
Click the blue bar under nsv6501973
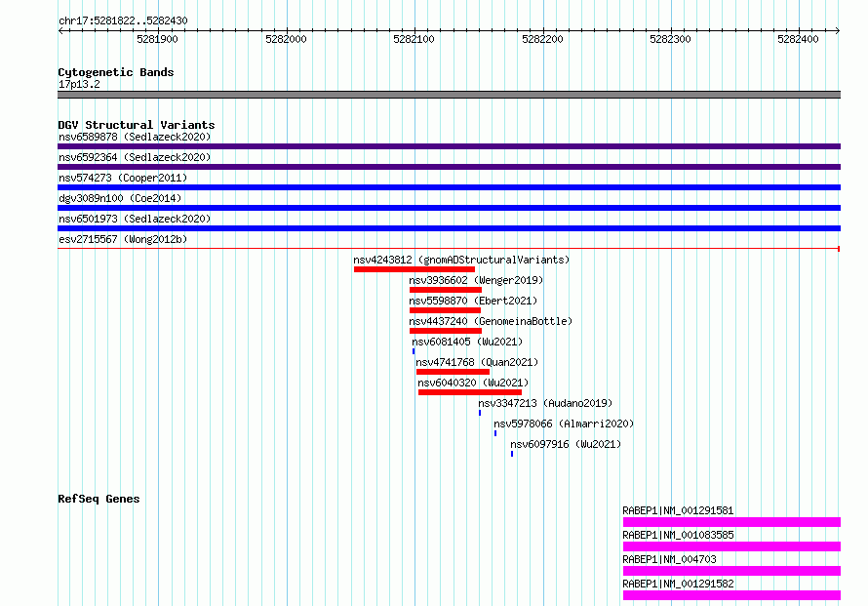[449, 228]
